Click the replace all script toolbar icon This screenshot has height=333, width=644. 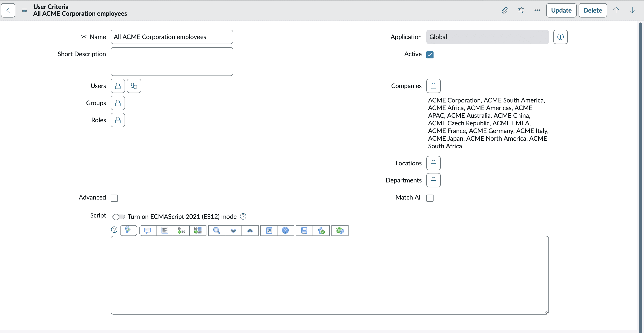pyautogui.click(x=198, y=230)
